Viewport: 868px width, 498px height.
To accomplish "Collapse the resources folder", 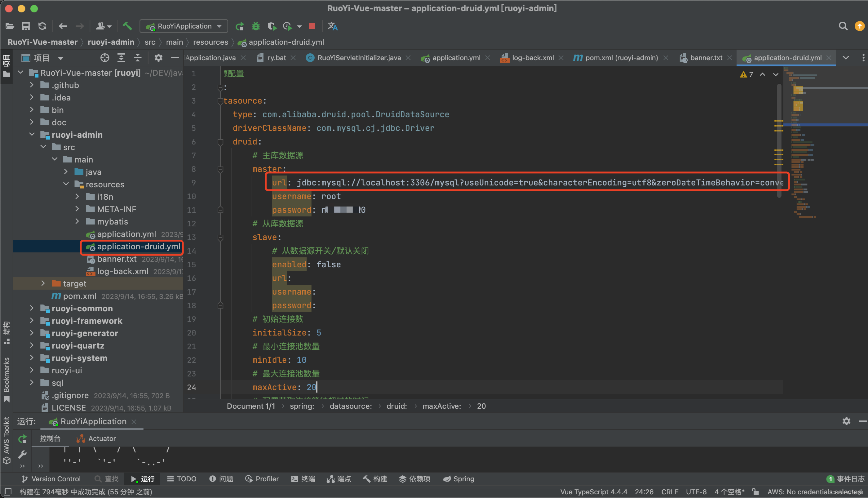I will [66, 184].
